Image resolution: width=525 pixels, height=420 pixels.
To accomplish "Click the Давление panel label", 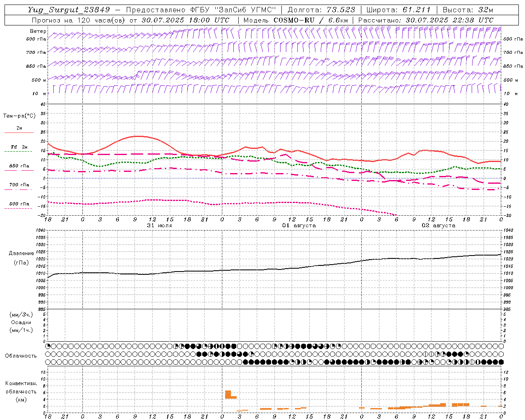I will point(21,253).
